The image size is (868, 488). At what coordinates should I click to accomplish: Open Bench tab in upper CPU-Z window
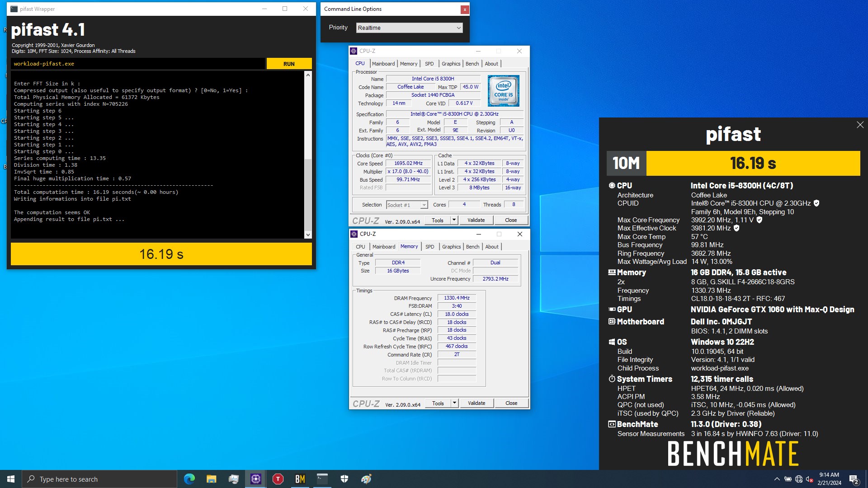point(472,64)
